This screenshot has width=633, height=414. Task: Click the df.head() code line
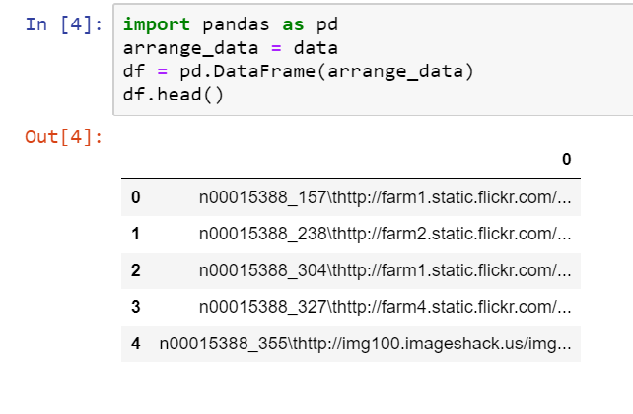coord(173,95)
